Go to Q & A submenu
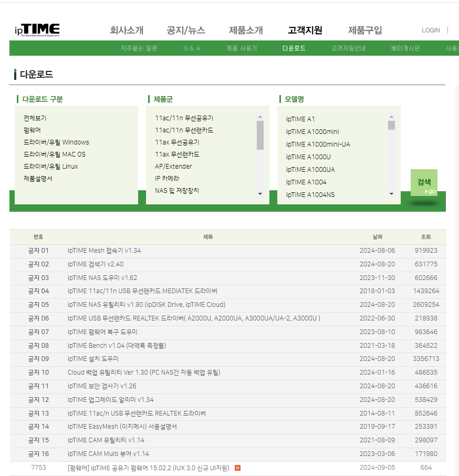 pos(192,48)
